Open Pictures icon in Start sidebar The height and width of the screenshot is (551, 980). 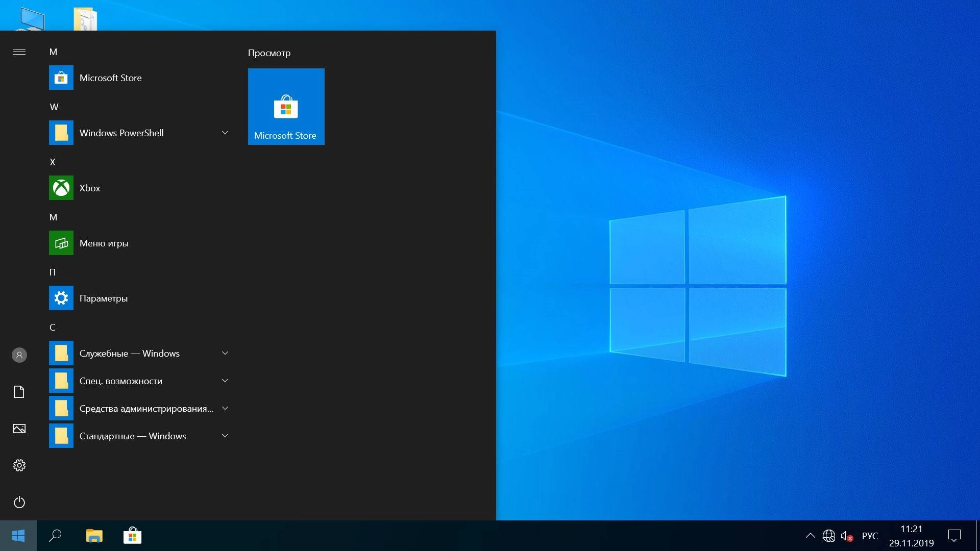19,429
